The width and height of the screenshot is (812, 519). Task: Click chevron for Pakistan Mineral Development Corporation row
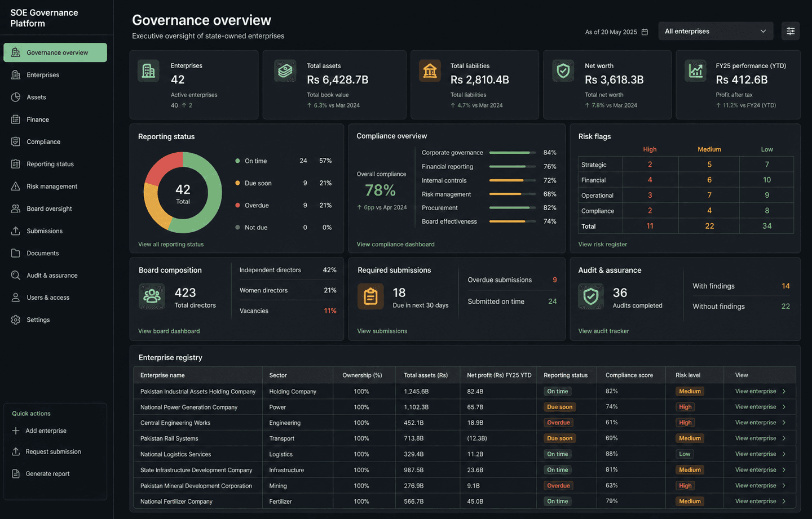point(784,486)
